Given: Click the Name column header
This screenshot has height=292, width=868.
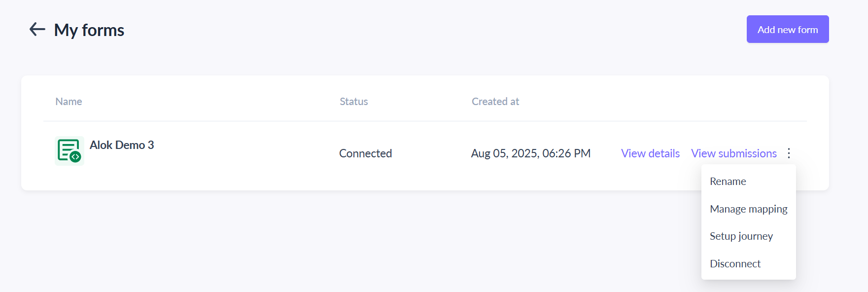Looking at the screenshot, I should (x=69, y=102).
